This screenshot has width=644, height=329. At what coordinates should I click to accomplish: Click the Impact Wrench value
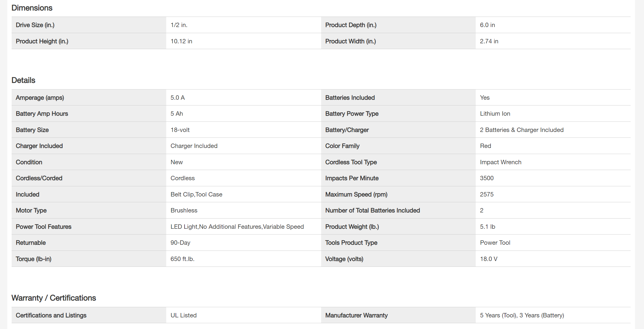(500, 162)
